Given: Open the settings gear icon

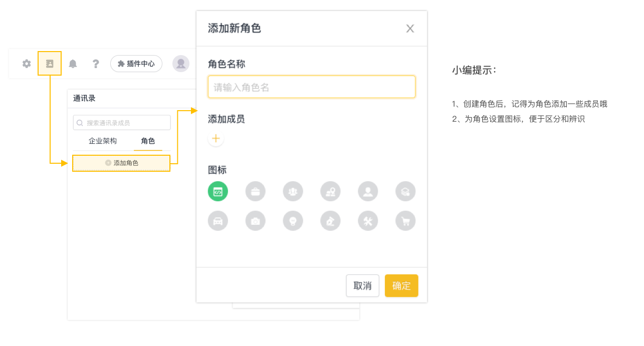Looking at the screenshot, I should coord(27,64).
